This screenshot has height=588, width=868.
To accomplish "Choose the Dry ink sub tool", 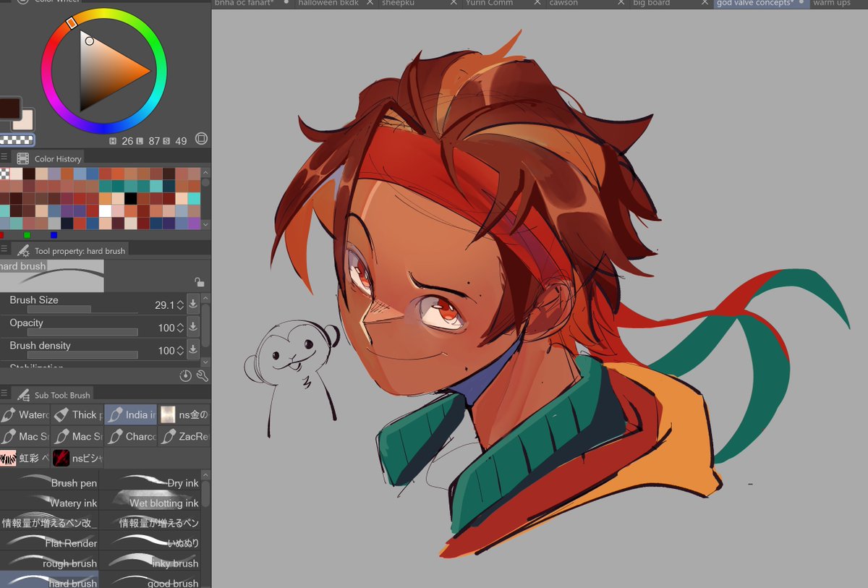I will pyautogui.click(x=150, y=480).
